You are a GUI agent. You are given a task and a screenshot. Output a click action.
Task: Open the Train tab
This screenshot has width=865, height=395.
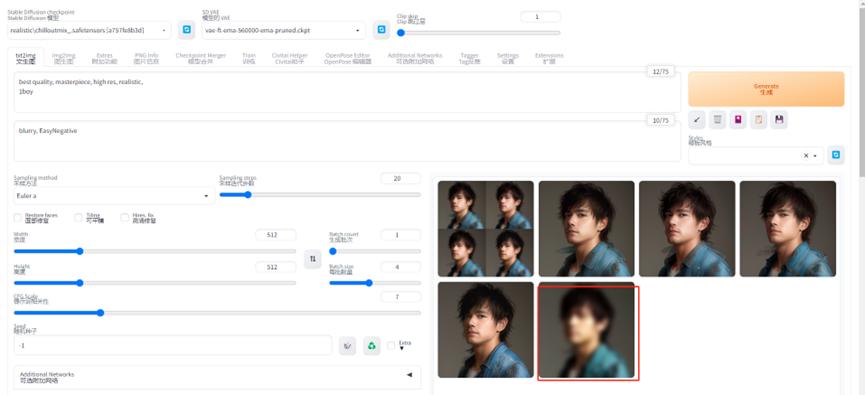click(x=249, y=58)
